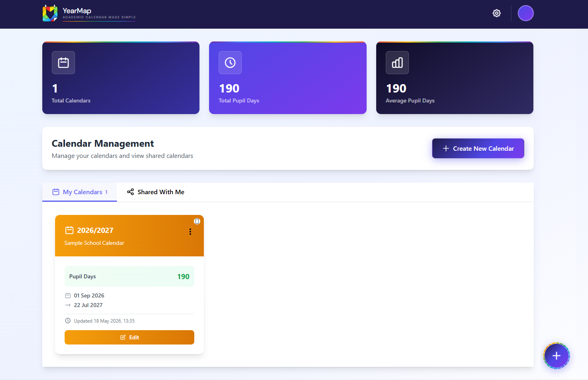The width and height of the screenshot is (588, 380).
Task: Click the clock icon on Total Pupil Days card
Action: pos(230,63)
